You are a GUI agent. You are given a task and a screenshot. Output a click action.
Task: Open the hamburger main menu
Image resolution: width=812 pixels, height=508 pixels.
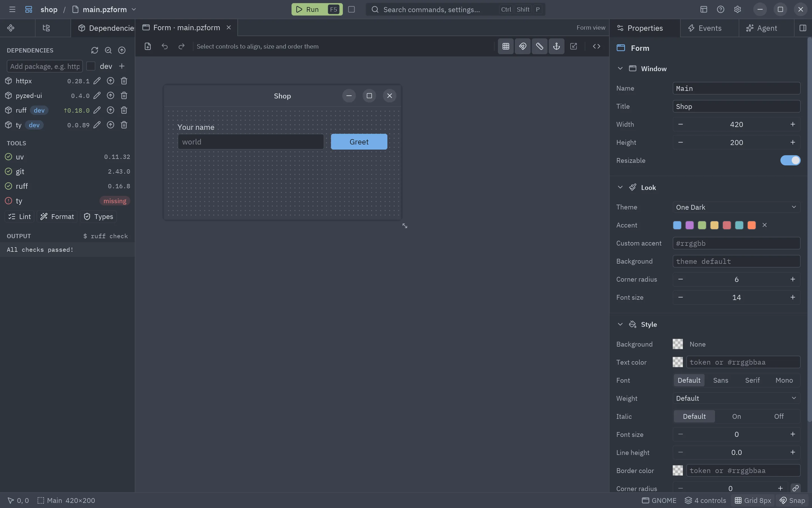pos(12,9)
